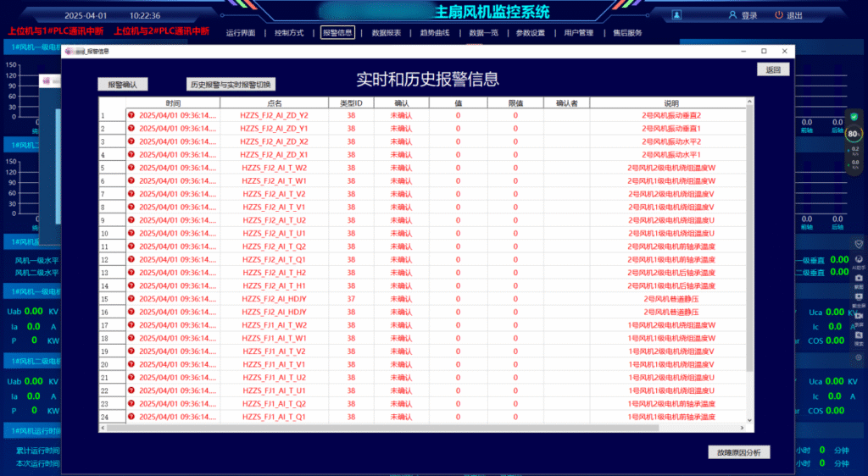Click the description 2号风机振动水平2
The width and height of the screenshot is (868, 476).
point(671,141)
